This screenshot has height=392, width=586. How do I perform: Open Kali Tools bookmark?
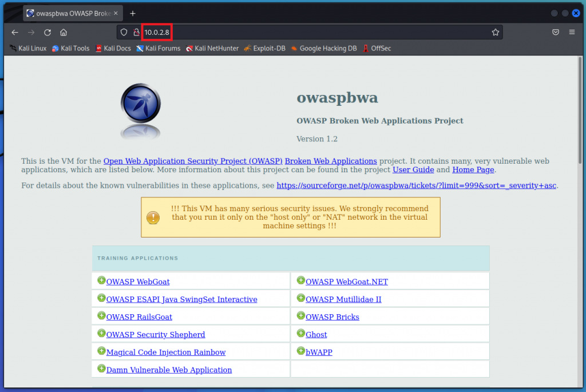coord(70,48)
